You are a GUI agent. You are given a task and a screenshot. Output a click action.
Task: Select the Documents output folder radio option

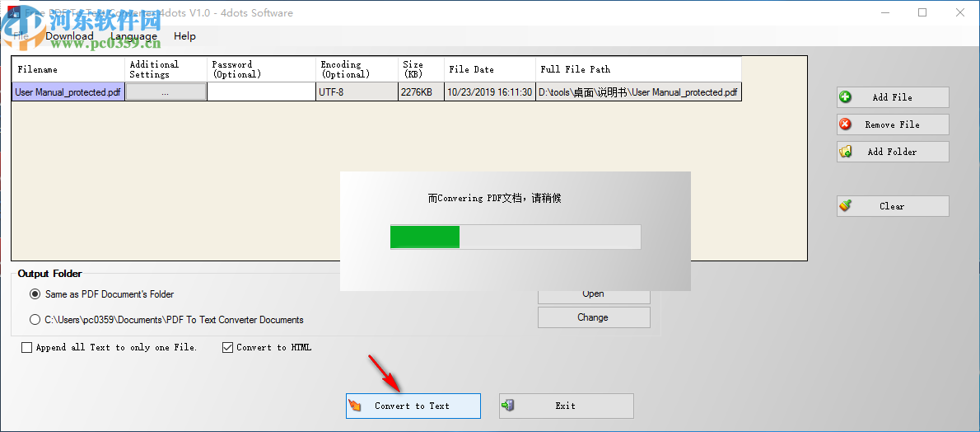tap(35, 320)
